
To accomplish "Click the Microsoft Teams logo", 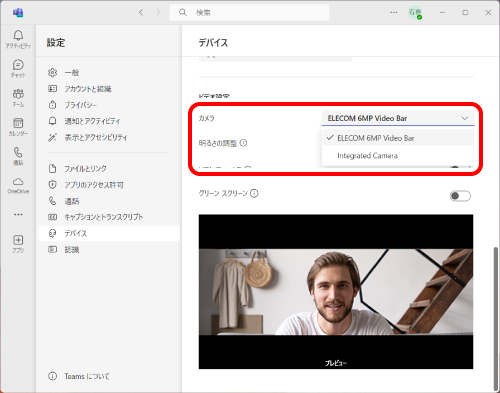I will (x=18, y=13).
